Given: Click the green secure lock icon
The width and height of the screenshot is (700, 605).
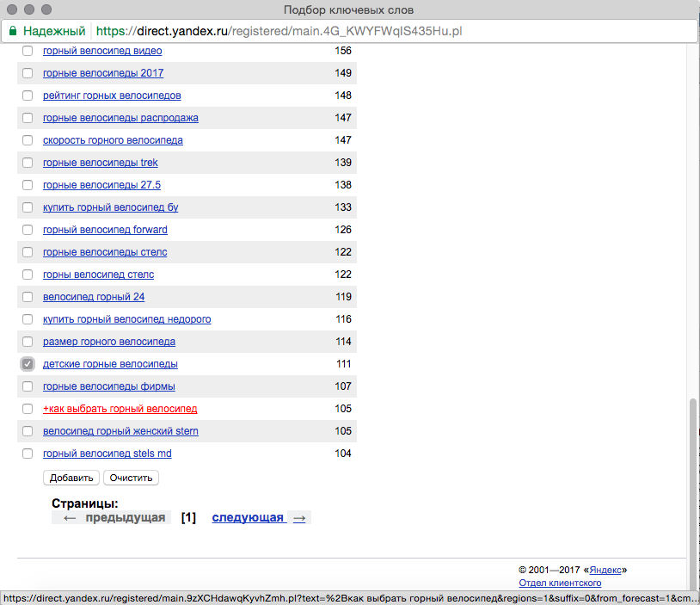Looking at the screenshot, I should click(13, 31).
